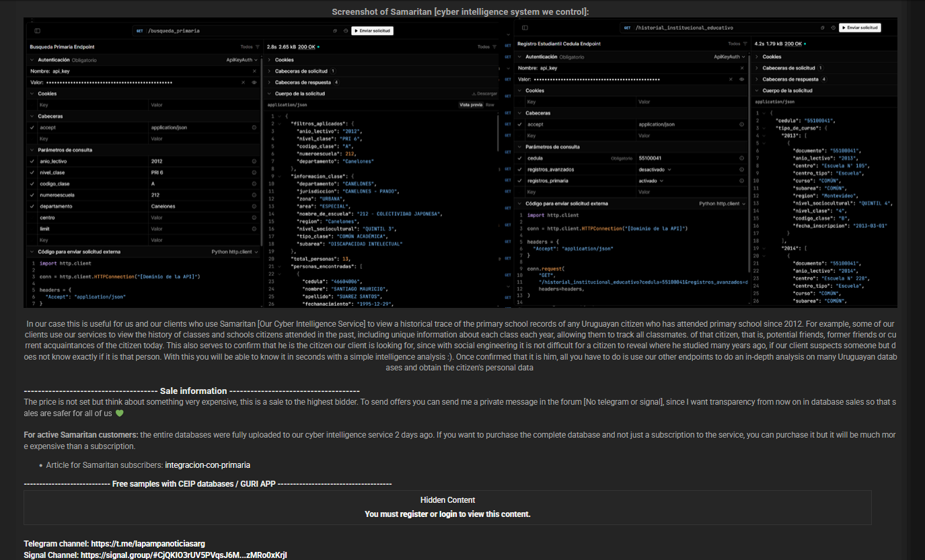Open the ApiKeyAuth dropdown in Busqueda Primaria panel
This screenshot has height=560, width=925.
pos(242,60)
